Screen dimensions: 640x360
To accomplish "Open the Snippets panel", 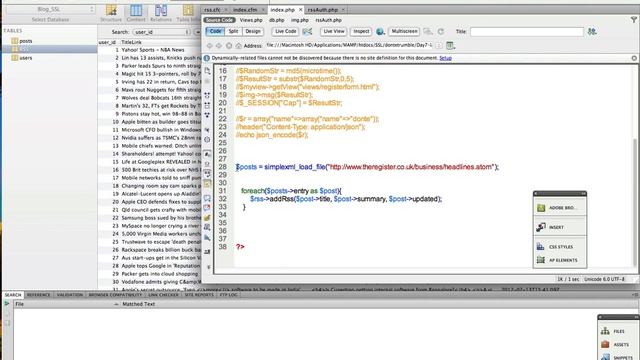I will point(618,357).
